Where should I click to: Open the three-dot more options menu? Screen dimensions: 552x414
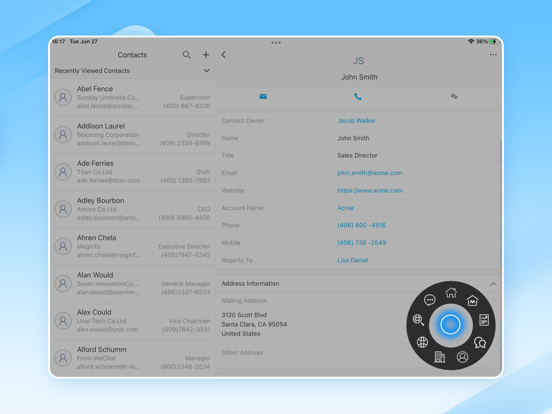493,55
